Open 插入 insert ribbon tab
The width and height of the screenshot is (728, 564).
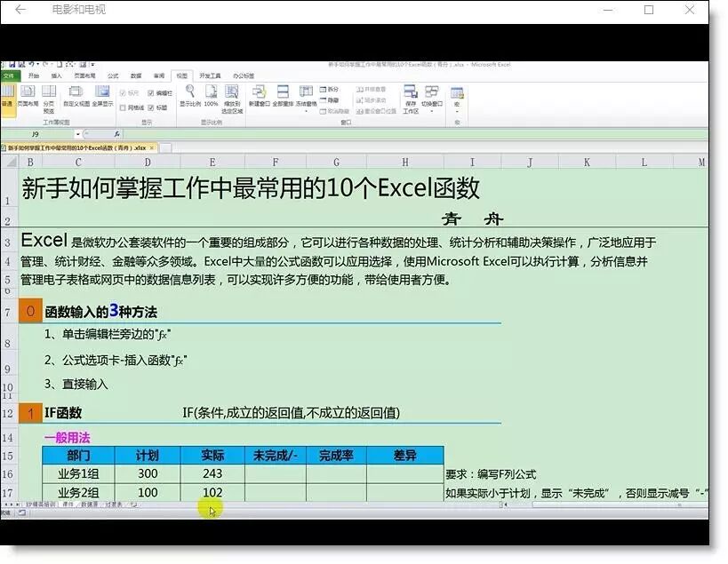coord(56,75)
